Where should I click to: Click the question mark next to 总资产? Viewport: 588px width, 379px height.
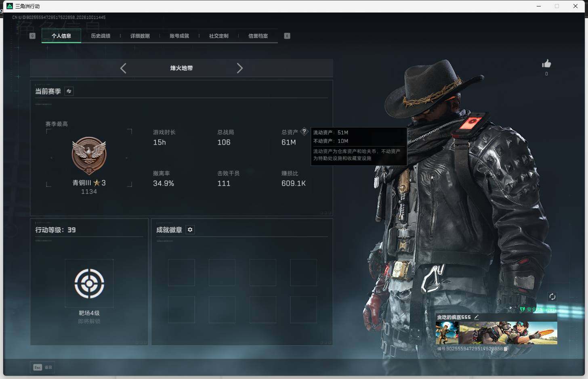304,132
